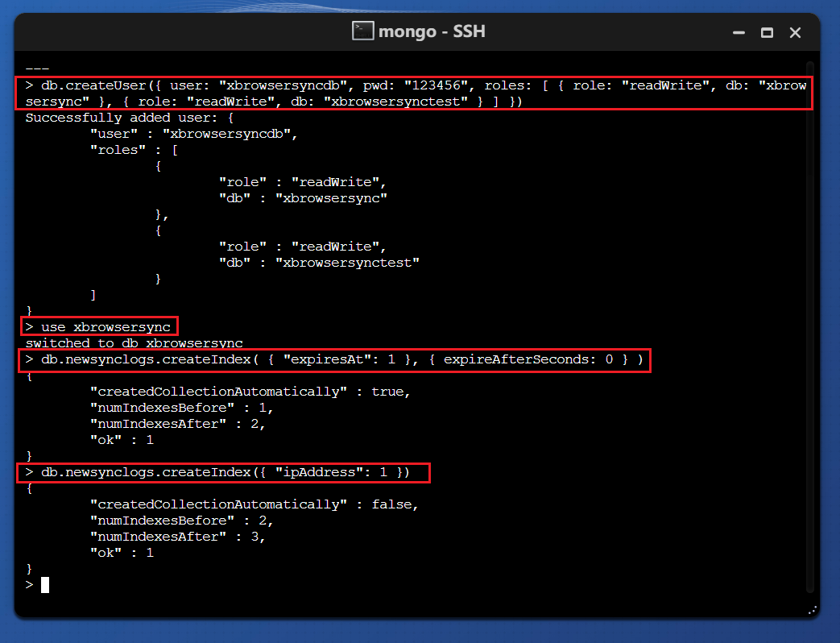840x643 pixels.
Task: Click the '"numIndexesBefore" : 2,' line
Action: [x=181, y=521]
